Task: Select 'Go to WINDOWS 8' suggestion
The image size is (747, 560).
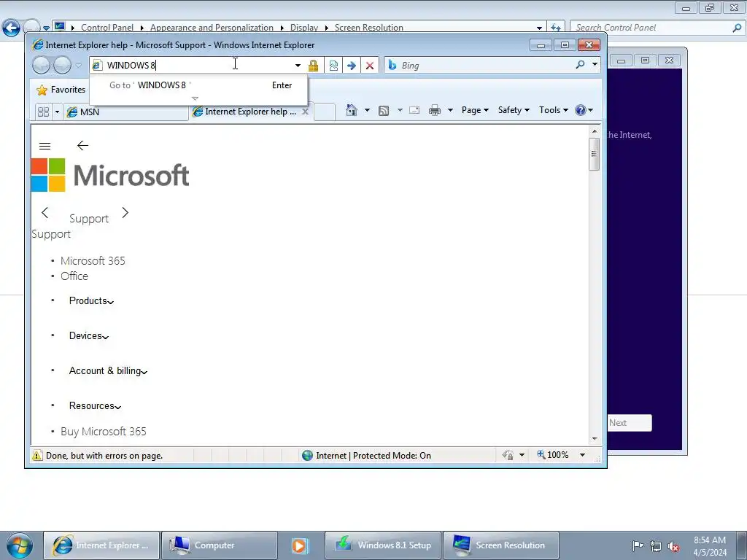Action: click(x=198, y=85)
